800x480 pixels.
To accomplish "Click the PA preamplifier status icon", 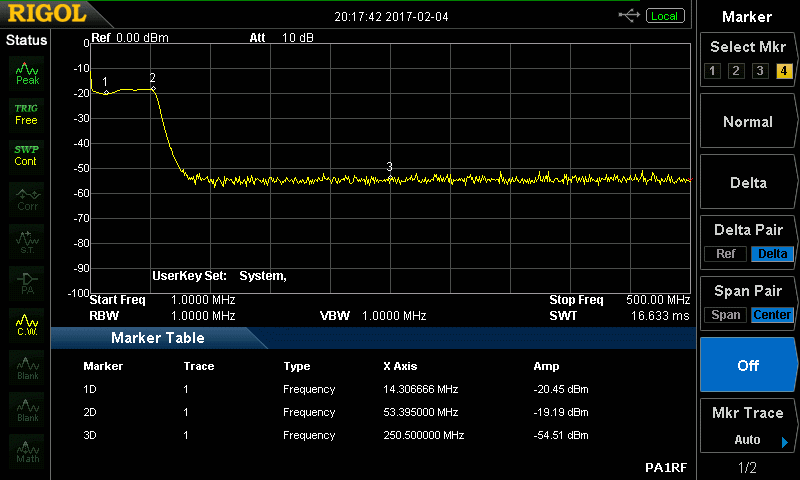I will [x=27, y=282].
